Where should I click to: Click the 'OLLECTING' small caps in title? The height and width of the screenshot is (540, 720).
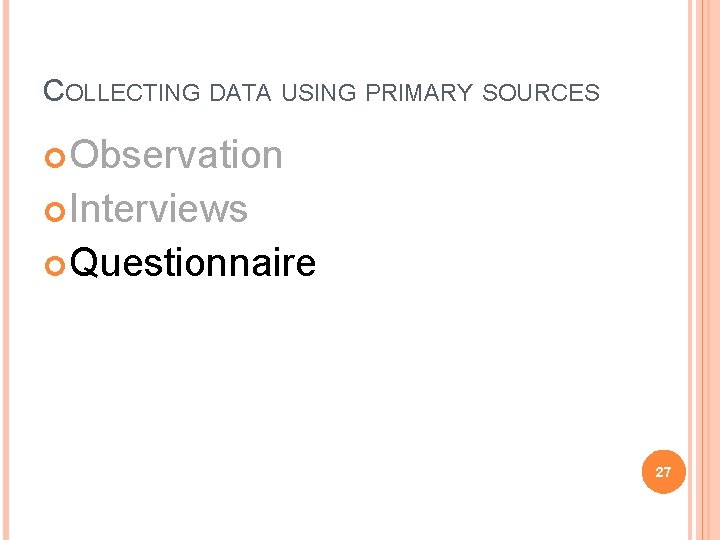[132, 93]
